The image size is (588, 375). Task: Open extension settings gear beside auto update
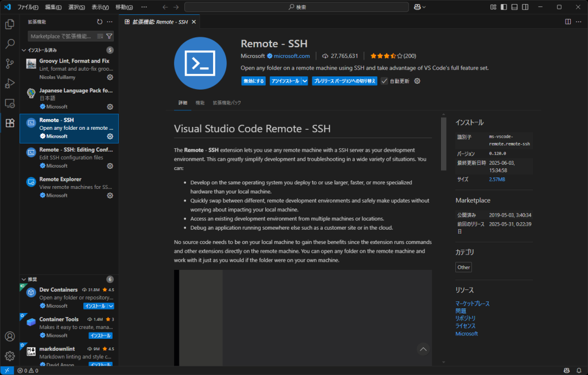(417, 81)
